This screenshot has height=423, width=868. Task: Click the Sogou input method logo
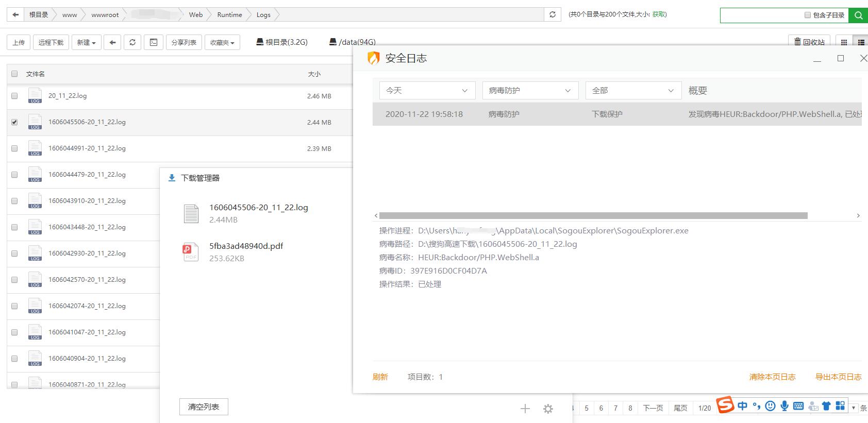click(x=725, y=405)
